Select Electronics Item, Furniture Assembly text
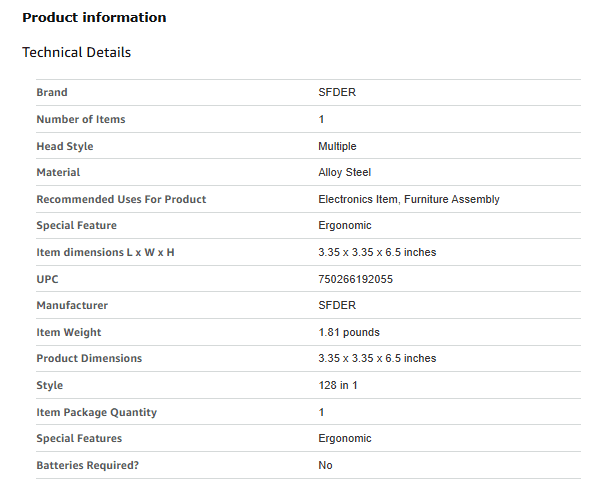The width and height of the screenshot is (598, 495). [409, 199]
